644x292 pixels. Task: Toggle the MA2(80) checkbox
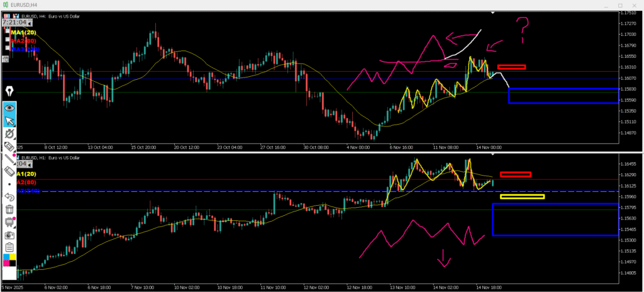coord(8,40)
